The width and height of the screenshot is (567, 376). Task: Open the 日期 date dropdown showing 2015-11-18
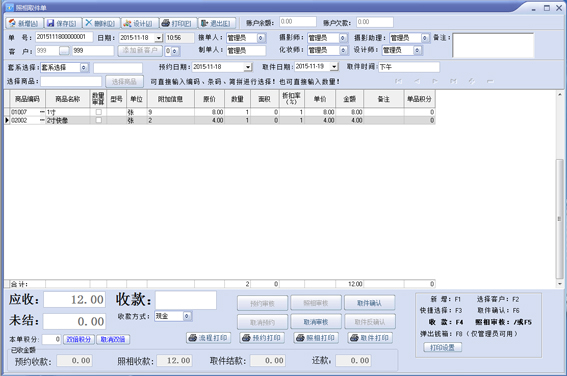click(x=159, y=38)
